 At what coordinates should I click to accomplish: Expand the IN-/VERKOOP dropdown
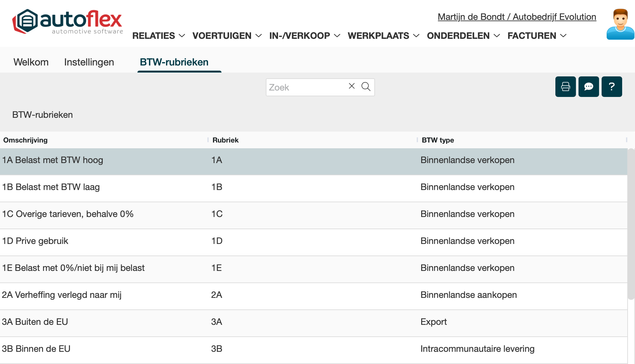coord(304,36)
